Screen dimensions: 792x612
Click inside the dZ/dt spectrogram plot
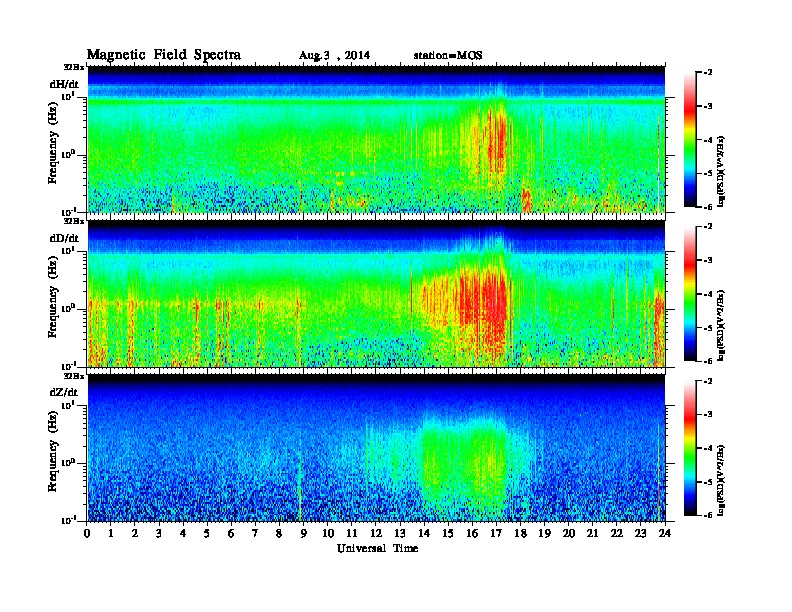click(376, 448)
